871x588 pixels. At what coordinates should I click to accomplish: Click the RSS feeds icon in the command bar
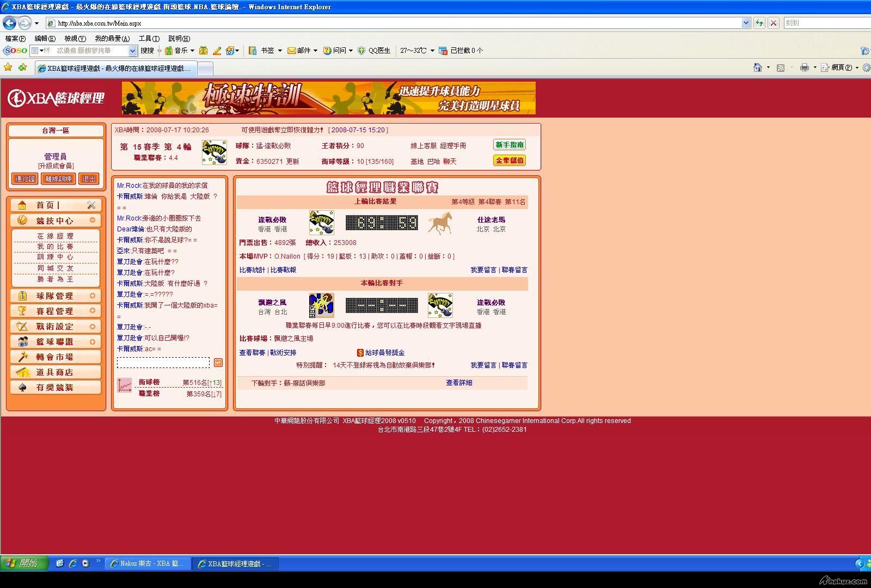780,68
